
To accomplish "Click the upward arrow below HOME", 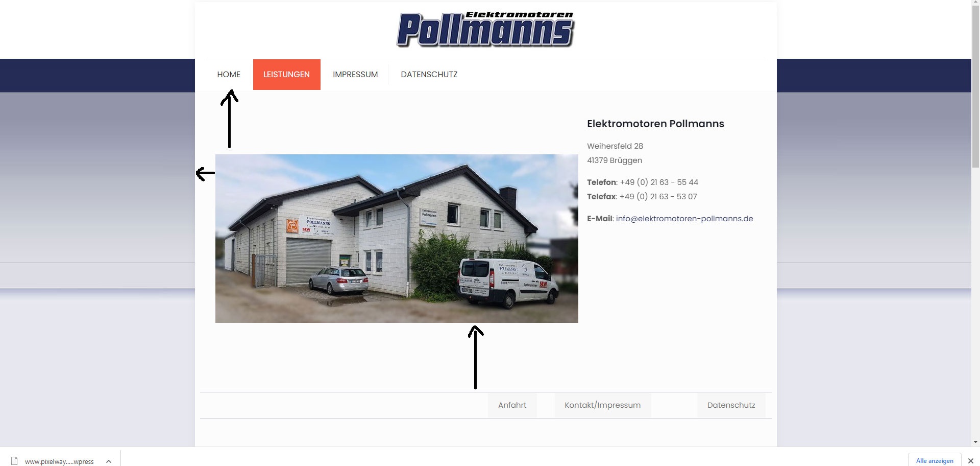I will click(229, 119).
